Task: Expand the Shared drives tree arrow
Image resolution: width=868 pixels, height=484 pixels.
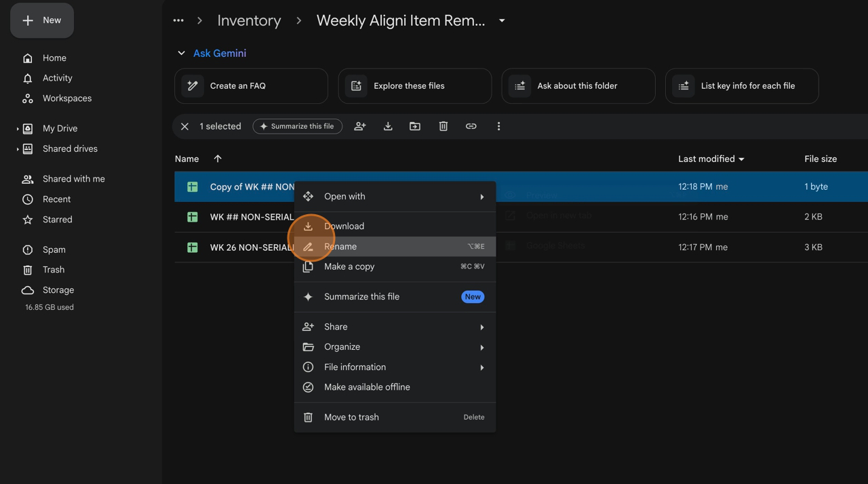Action: pyautogui.click(x=18, y=149)
